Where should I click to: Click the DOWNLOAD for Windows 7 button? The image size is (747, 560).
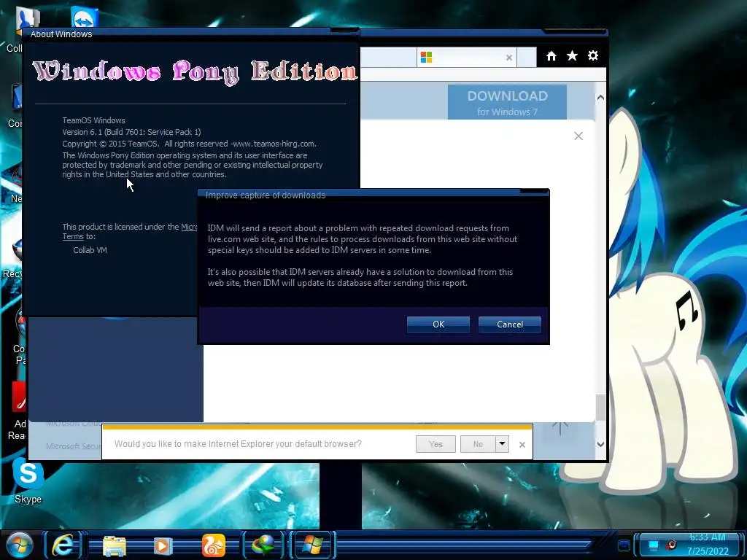pos(507,102)
